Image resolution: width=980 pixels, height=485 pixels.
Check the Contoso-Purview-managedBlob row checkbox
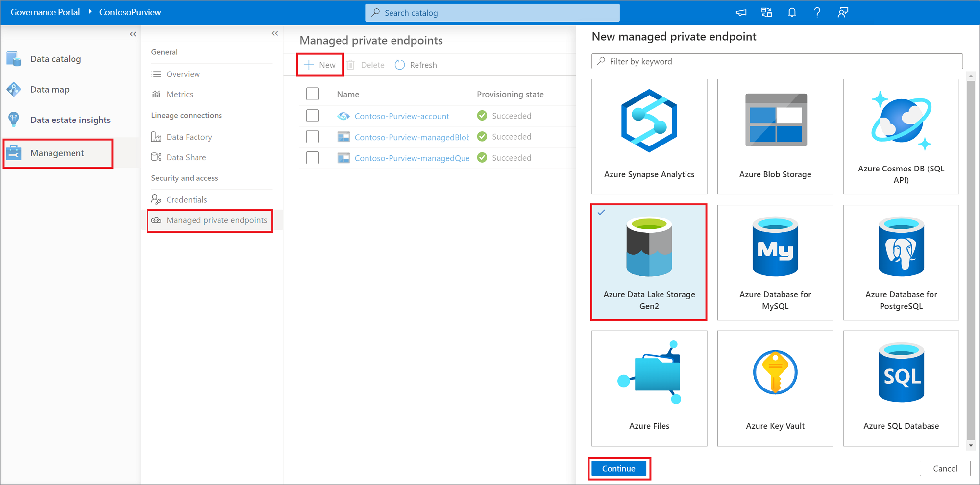coord(313,137)
